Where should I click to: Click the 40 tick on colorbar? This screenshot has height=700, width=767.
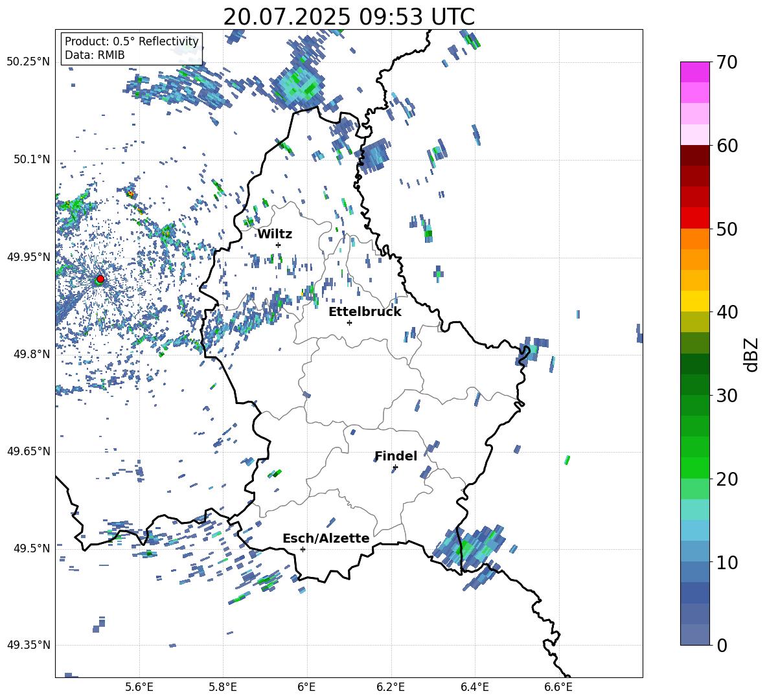[x=727, y=312]
